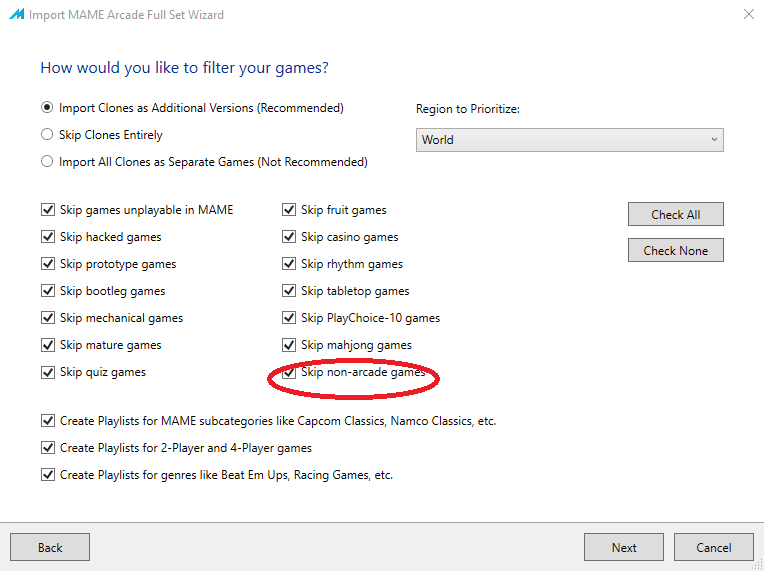Click the MAME logo icon in title bar
Screen dimensions: 764x571
click(x=17, y=14)
